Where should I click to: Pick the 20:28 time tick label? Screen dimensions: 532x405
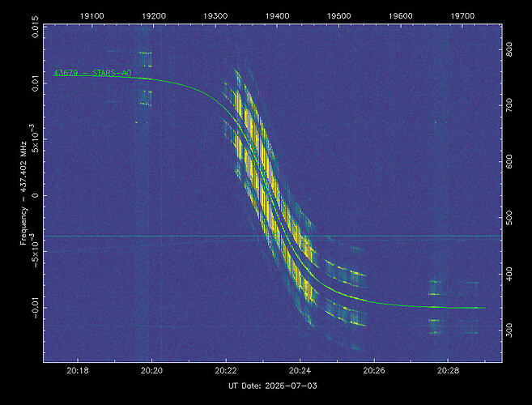[448, 370]
